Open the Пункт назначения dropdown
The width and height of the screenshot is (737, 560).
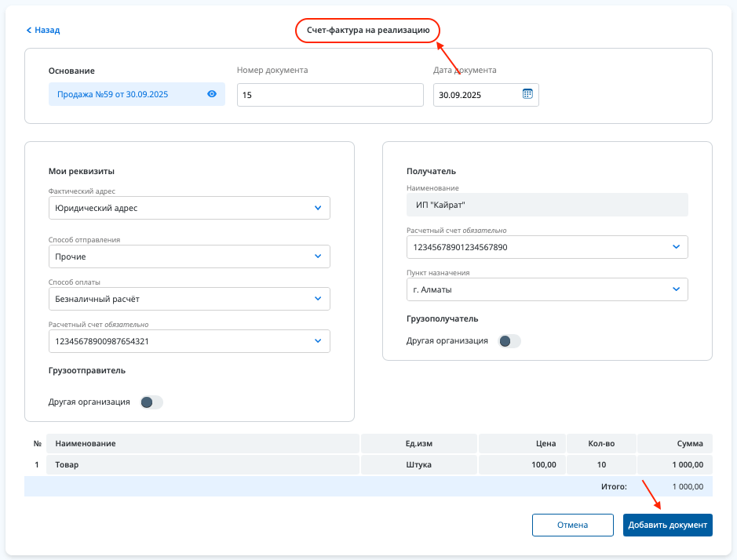676,289
